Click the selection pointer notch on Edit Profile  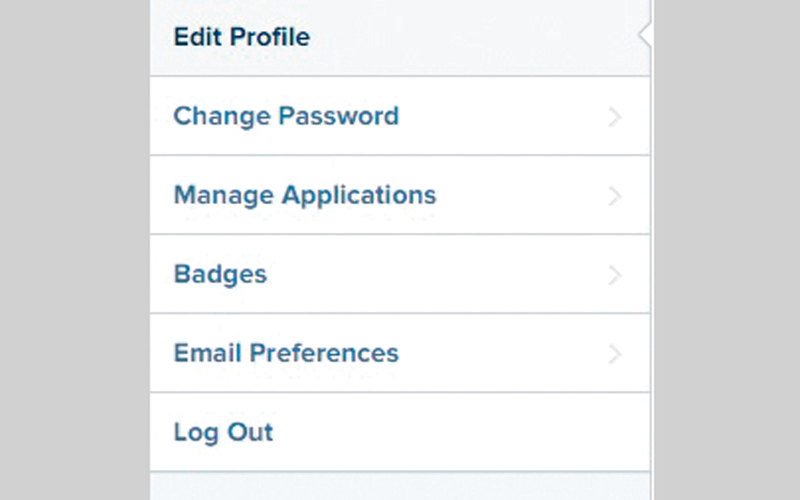644,36
